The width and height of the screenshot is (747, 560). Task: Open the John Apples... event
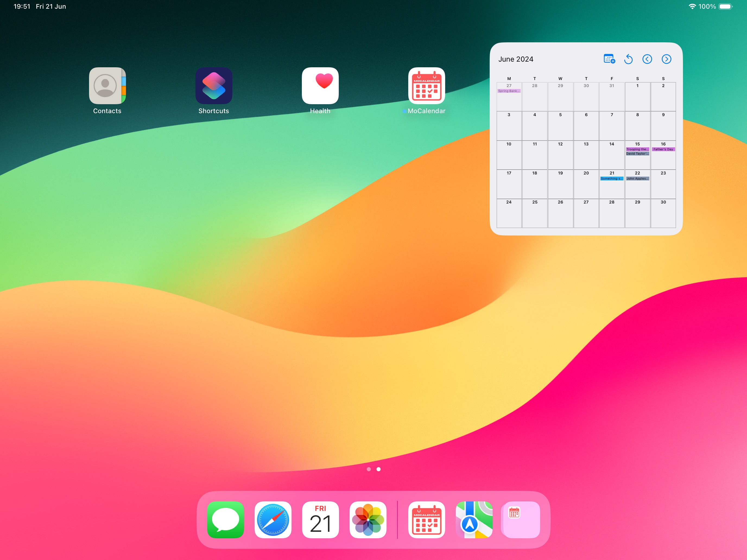pos(637,179)
